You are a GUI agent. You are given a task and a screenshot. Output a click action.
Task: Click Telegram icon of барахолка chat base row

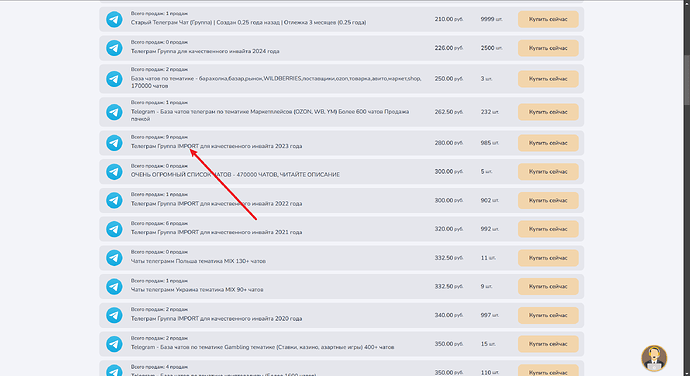click(x=114, y=79)
